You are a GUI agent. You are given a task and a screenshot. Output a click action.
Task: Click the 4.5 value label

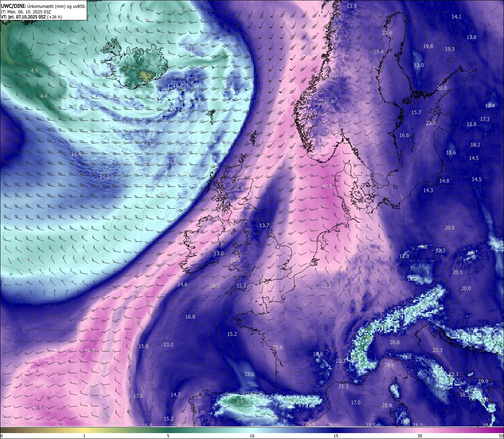tap(34, 70)
